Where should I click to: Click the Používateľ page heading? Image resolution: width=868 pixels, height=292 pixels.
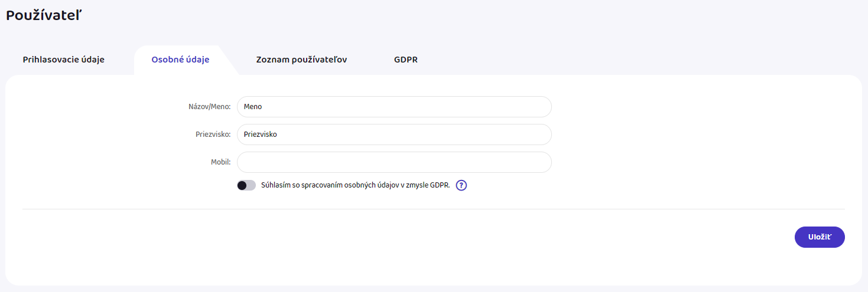click(x=43, y=16)
